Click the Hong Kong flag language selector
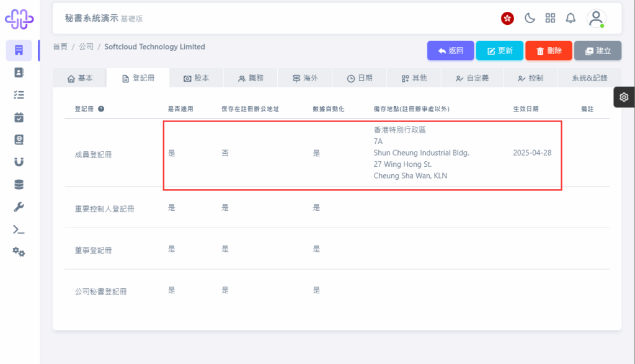The image size is (635, 364). coord(507,18)
